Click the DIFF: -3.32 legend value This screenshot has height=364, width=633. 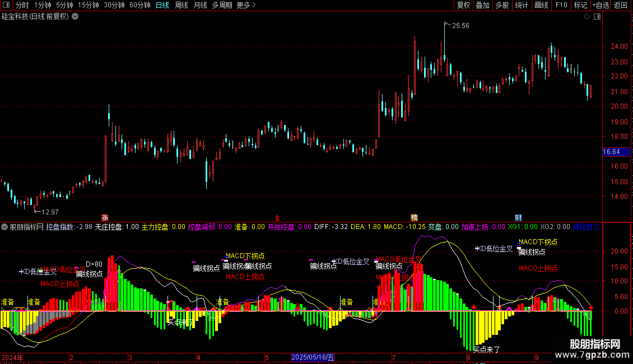[331, 227]
